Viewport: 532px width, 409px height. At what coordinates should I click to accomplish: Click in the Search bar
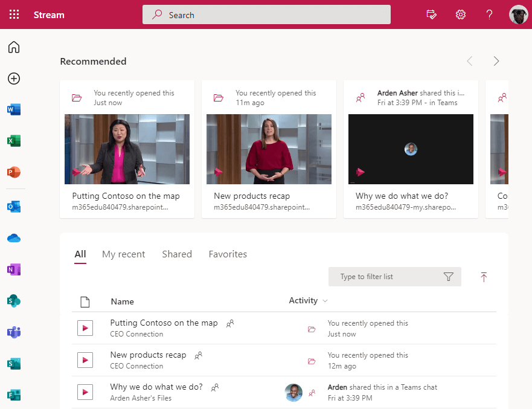pyautogui.click(x=266, y=14)
